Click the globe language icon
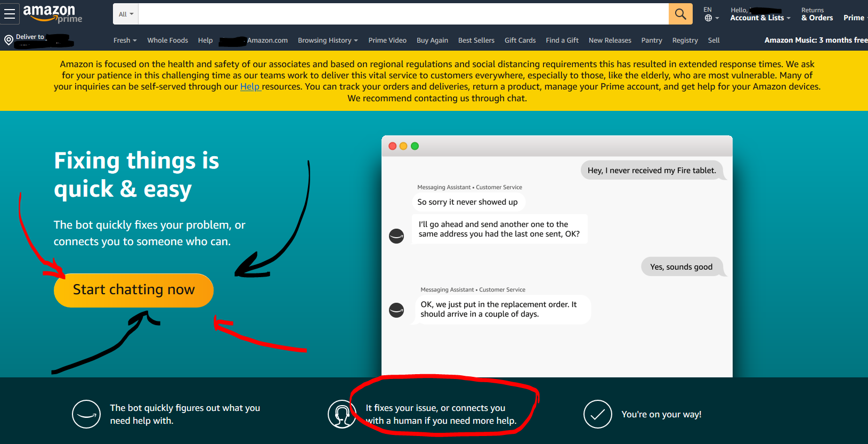 708,18
